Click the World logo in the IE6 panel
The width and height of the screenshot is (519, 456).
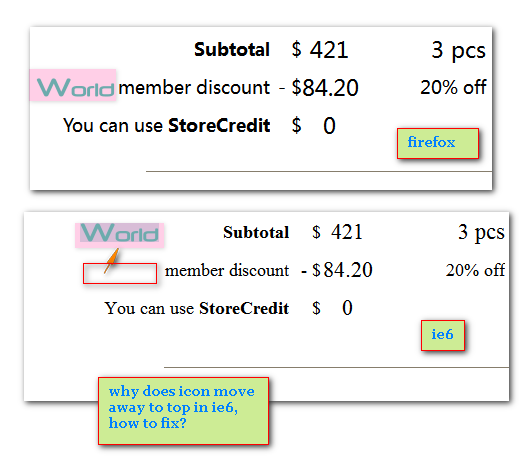pos(119,235)
